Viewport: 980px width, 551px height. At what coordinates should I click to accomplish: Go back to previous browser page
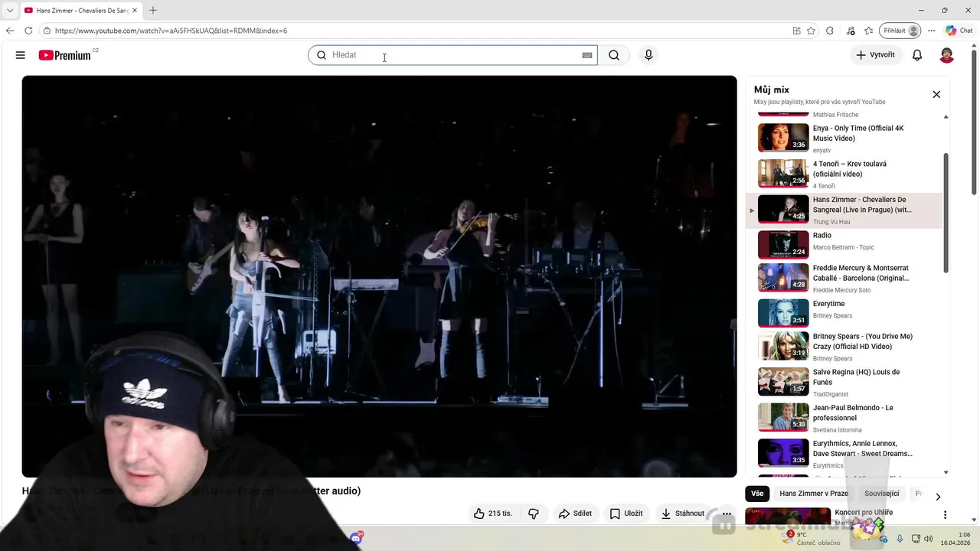coord(10,31)
